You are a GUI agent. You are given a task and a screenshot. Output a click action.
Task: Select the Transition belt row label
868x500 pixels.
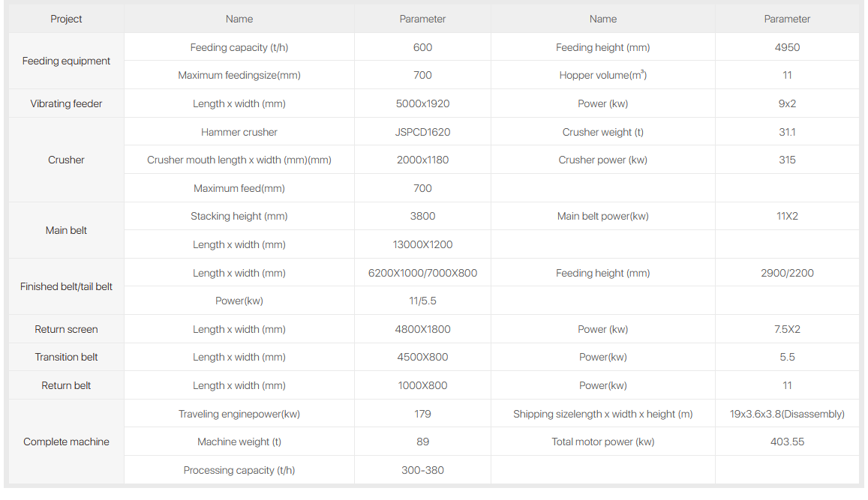click(66, 357)
